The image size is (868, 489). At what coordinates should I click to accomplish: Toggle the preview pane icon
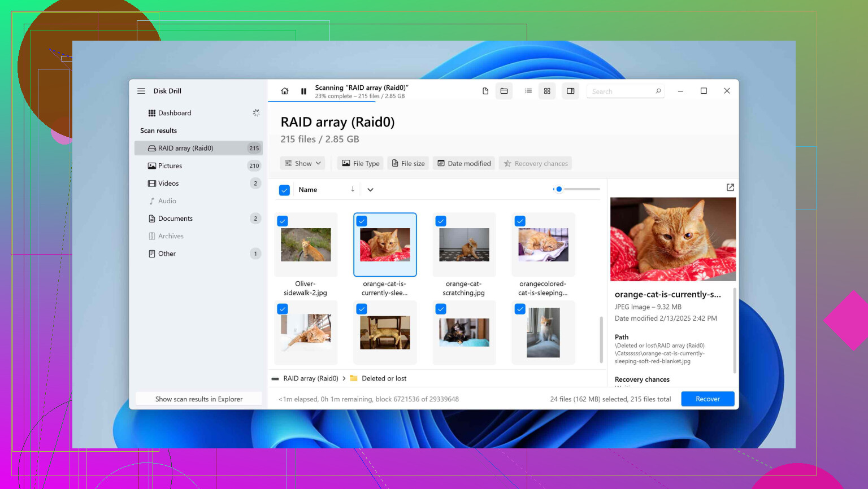click(x=571, y=91)
